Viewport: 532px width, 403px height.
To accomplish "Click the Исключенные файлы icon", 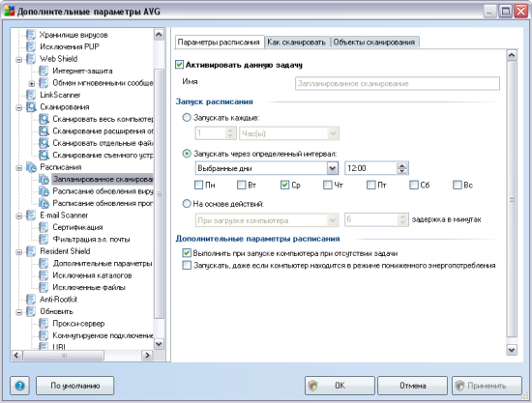I will pyautogui.click(x=44, y=287).
